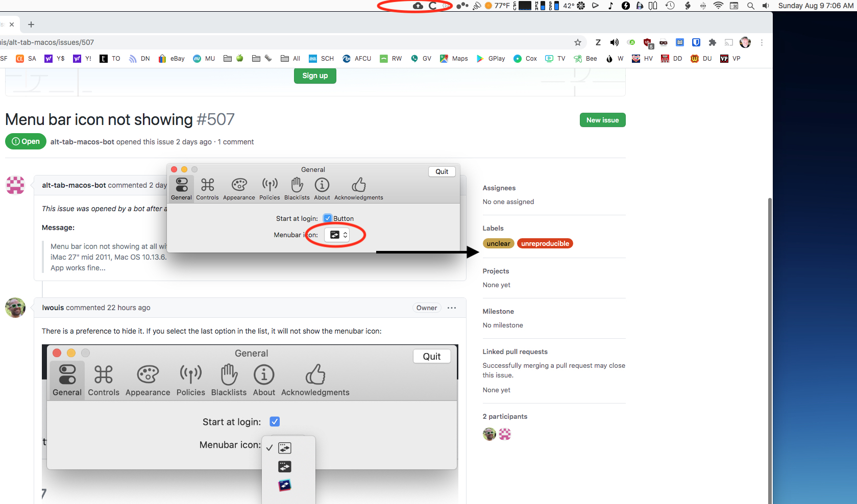
Task: Open the Blacklists hand icon
Action: (x=297, y=188)
